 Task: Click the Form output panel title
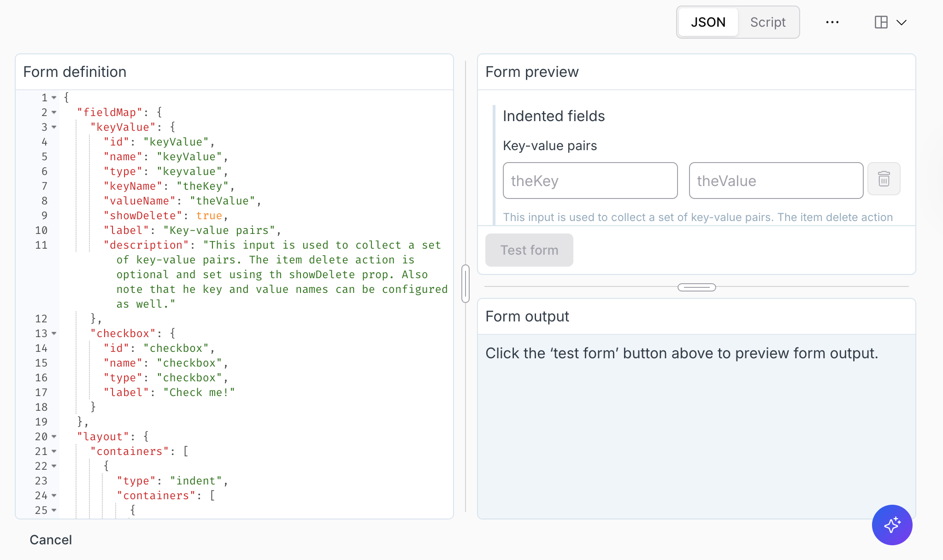(x=527, y=316)
